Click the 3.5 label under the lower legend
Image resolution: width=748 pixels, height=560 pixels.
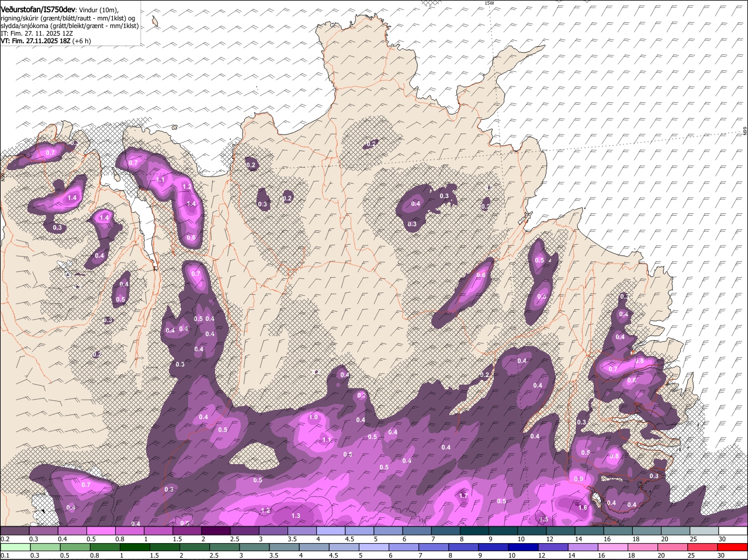pyautogui.click(x=274, y=555)
